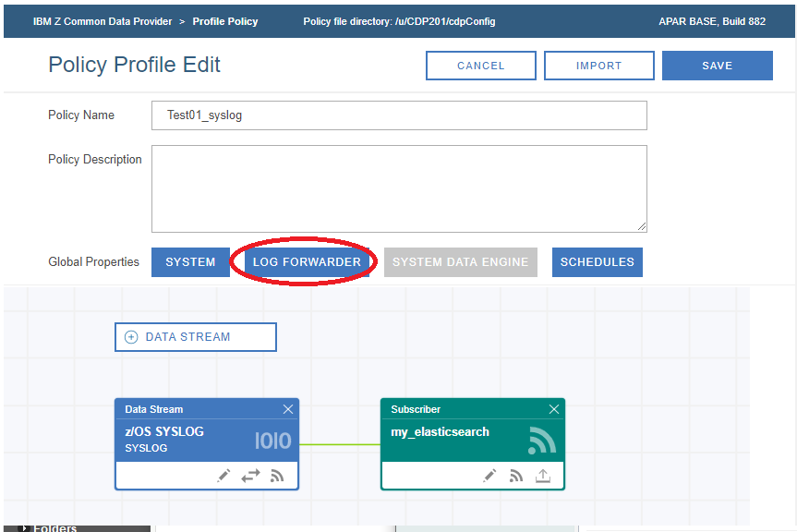The height and width of the screenshot is (532, 797).
Task: Click the export/upload icon on my_elasticsearch node
Action: click(543, 476)
